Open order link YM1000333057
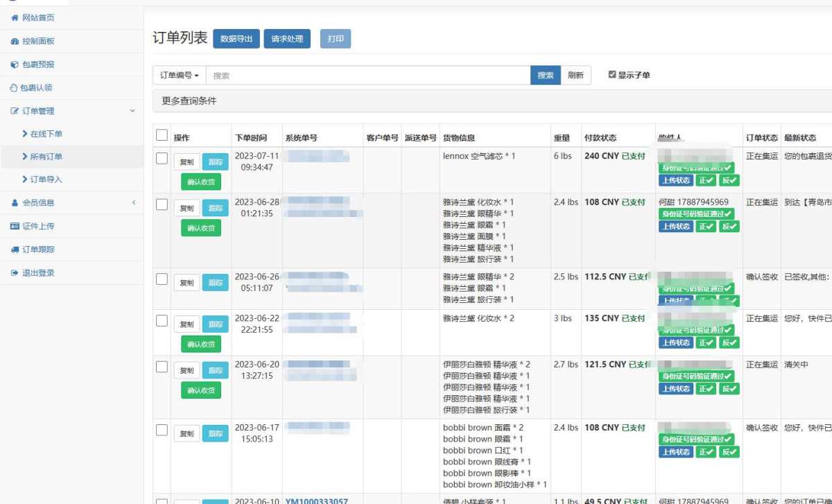Screen dimensions: 832x504 click(x=317, y=501)
